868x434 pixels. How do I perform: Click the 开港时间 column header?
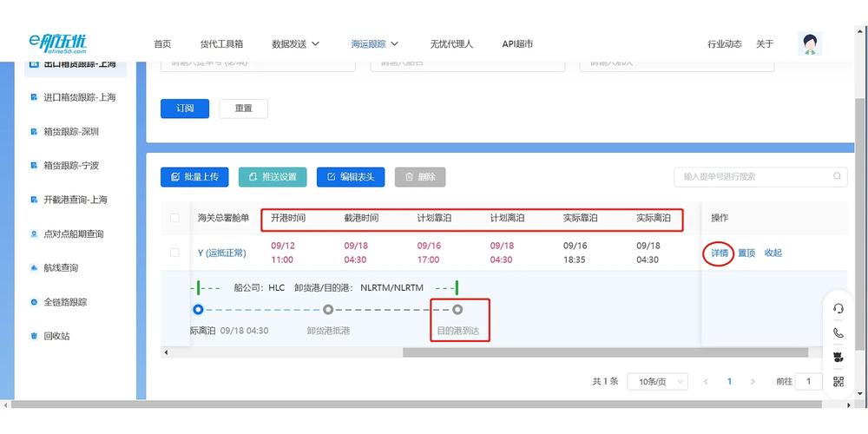(288, 218)
